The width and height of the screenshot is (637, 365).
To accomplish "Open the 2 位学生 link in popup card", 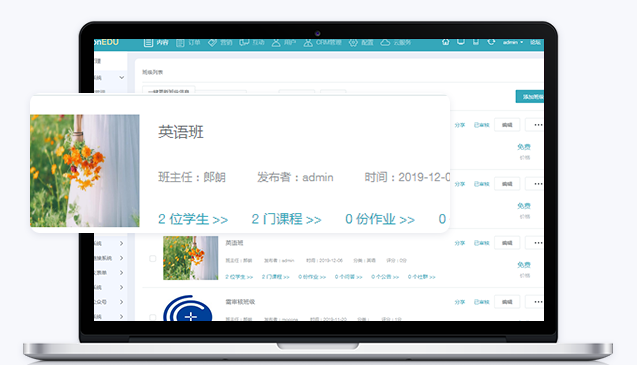I will [193, 219].
